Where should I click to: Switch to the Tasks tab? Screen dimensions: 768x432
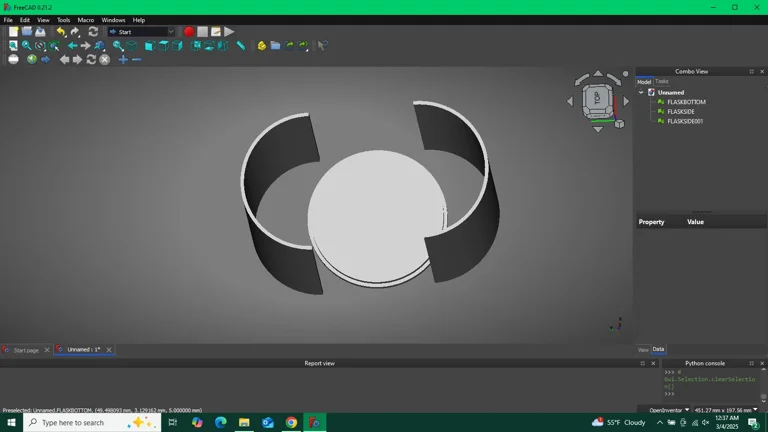662,81
